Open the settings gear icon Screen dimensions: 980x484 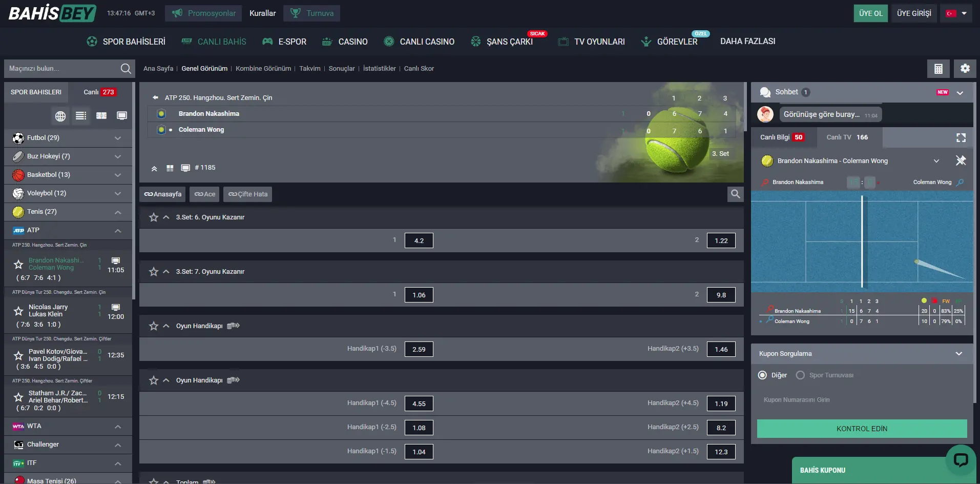click(965, 69)
